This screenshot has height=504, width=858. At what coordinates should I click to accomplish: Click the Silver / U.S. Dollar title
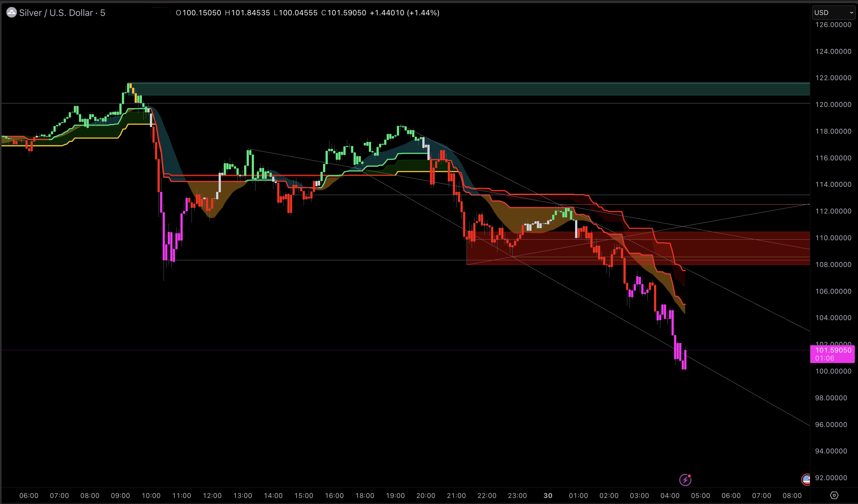pos(56,13)
